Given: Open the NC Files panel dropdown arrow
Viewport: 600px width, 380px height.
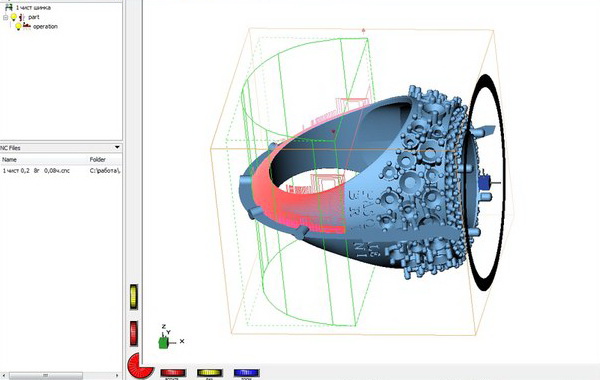Looking at the screenshot, I should 117,147.
